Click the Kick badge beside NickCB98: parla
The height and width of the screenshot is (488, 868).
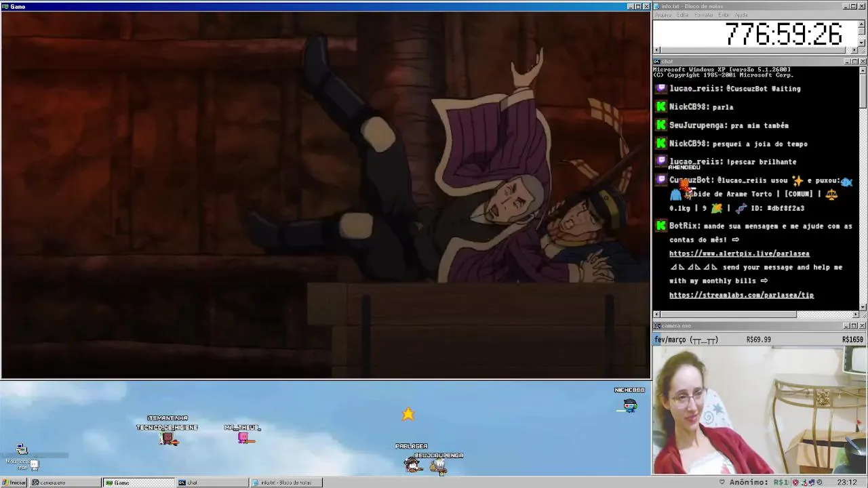click(x=661, y=106)
